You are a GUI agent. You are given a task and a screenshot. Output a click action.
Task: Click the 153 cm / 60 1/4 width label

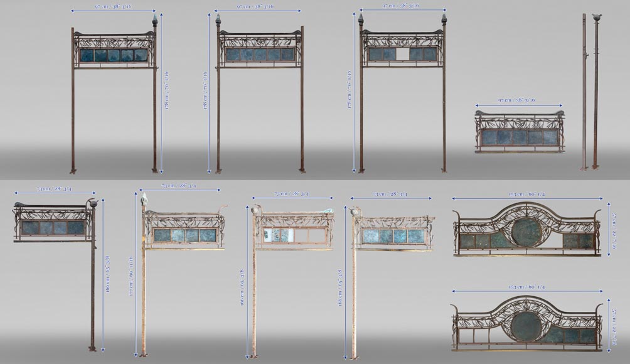pyautogui.click(x=526, y=193)
